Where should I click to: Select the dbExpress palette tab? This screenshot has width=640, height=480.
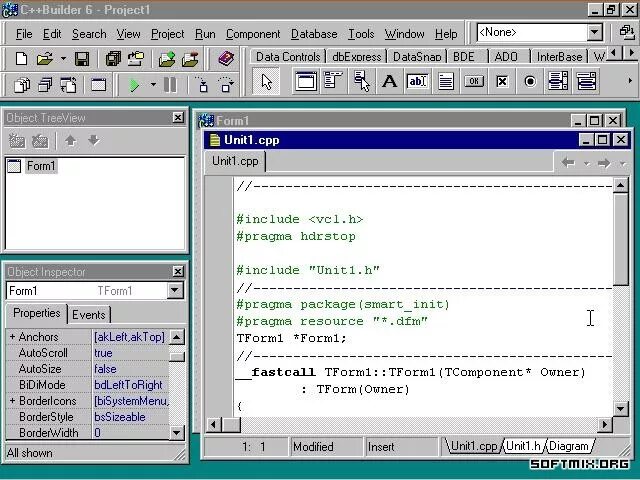tap(356, 56)
